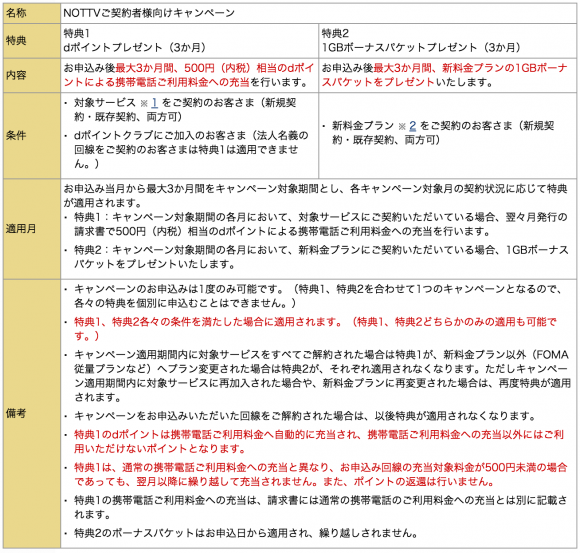
Task: Click 適用月 bullet 特典1：キャンペーン対象期間の各月において
Action: point(321,224)
